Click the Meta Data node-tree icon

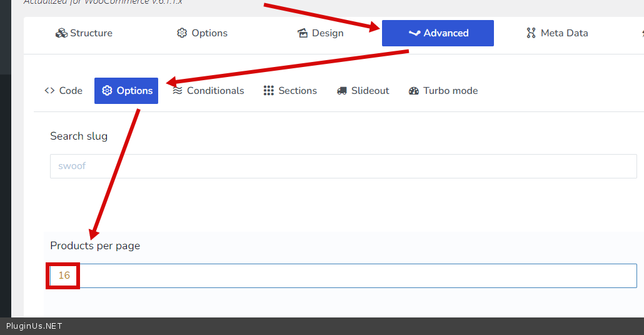click(x=531, y=33)
